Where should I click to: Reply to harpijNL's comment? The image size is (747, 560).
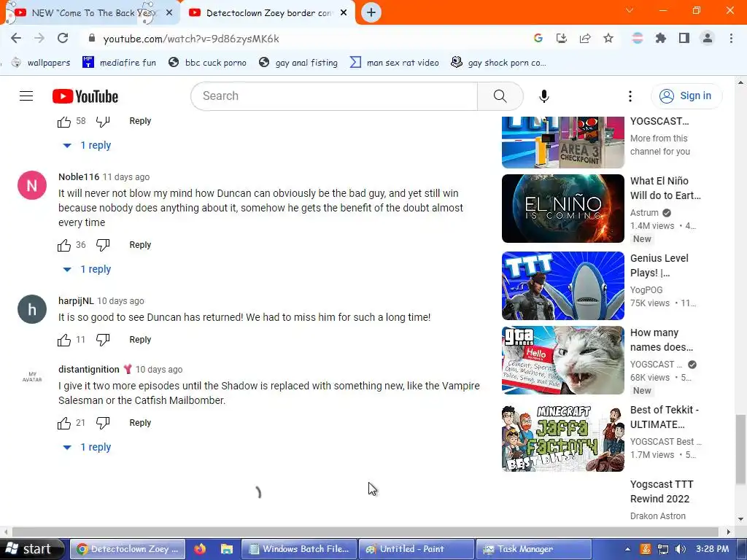(140, 340)
